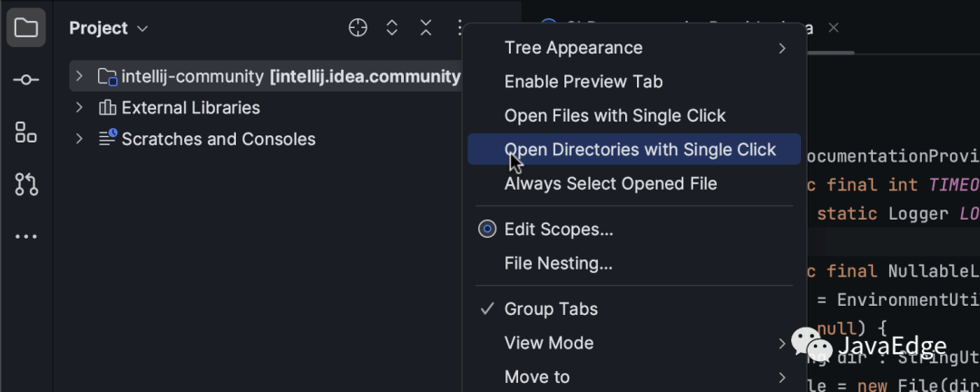Click the 'final int' code text
980x392 pixels.
tap(872, 184)
